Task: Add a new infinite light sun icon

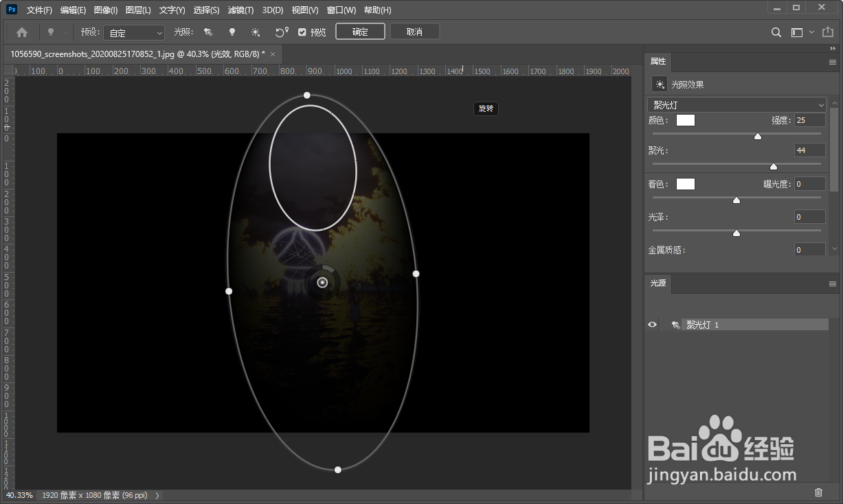Action: click(x=256, y=32)
